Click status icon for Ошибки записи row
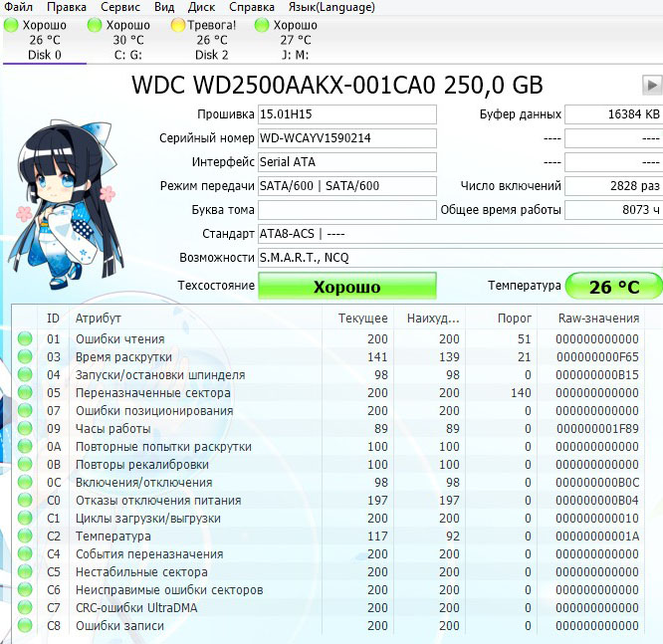The width and height of the screenshot is (663, 644). pyautogui.click(x=25, y=625)
